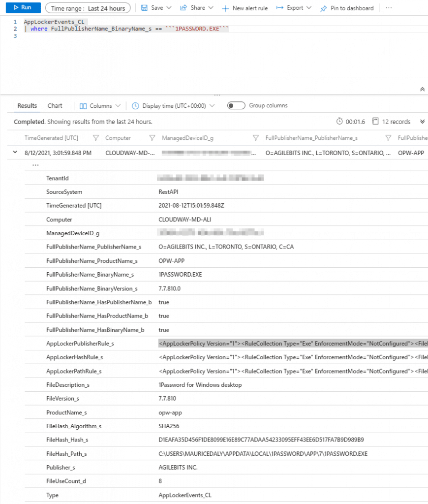Screen dimensions: 428x504
Task: Click the ProductName_s value opw-app
Action: click(170, 412)
